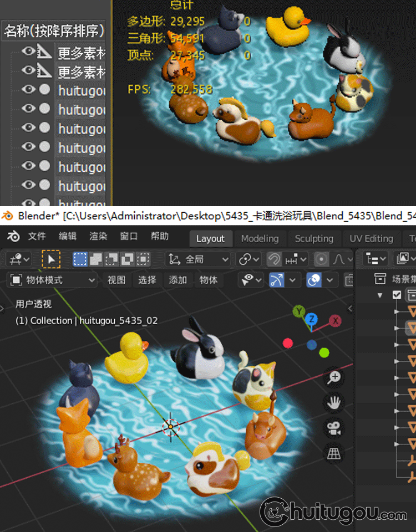
Task: Open the Outliner display mode dropdown
Action: click(x=405, y=259)
